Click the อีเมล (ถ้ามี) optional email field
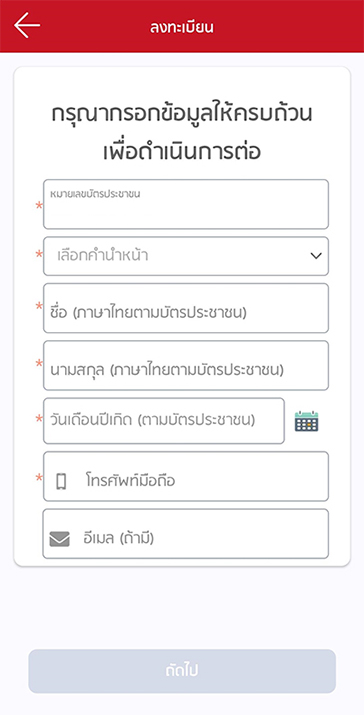364x715 pixels. click(x=186, y=534)
